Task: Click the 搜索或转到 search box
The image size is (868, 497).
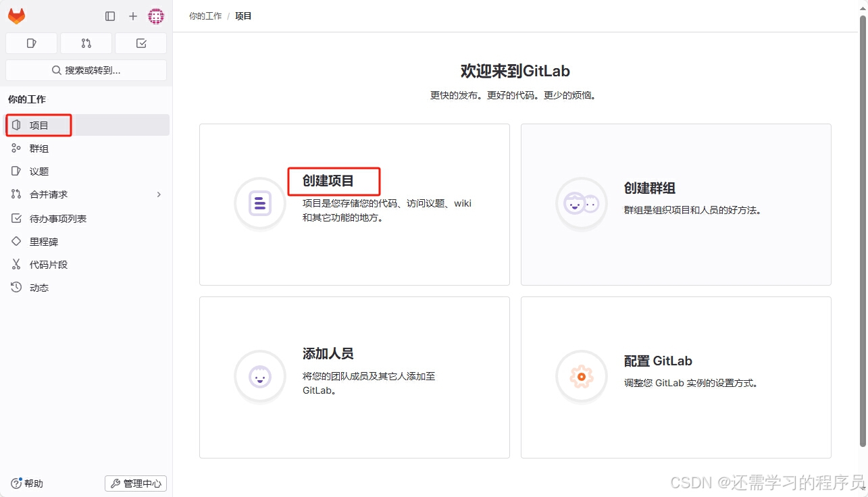Action: [86, 70]
